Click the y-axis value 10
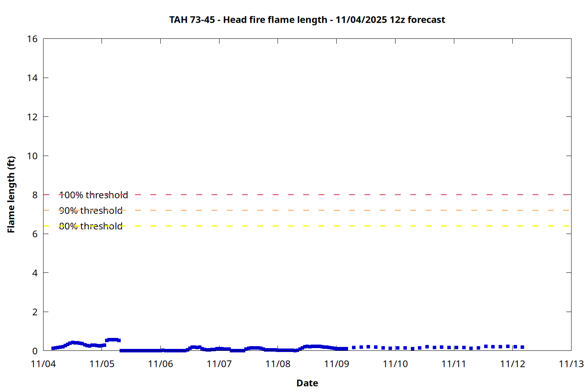This screenshot has height=392, width=588. [x=33, y=156]
